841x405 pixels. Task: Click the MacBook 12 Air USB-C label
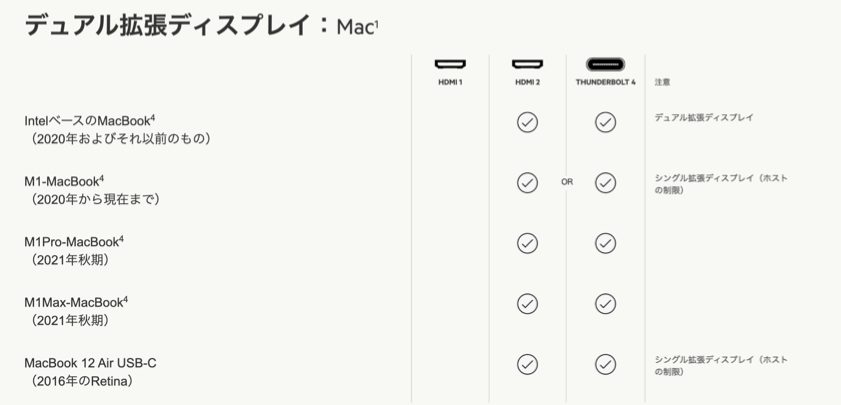(91, 363)
